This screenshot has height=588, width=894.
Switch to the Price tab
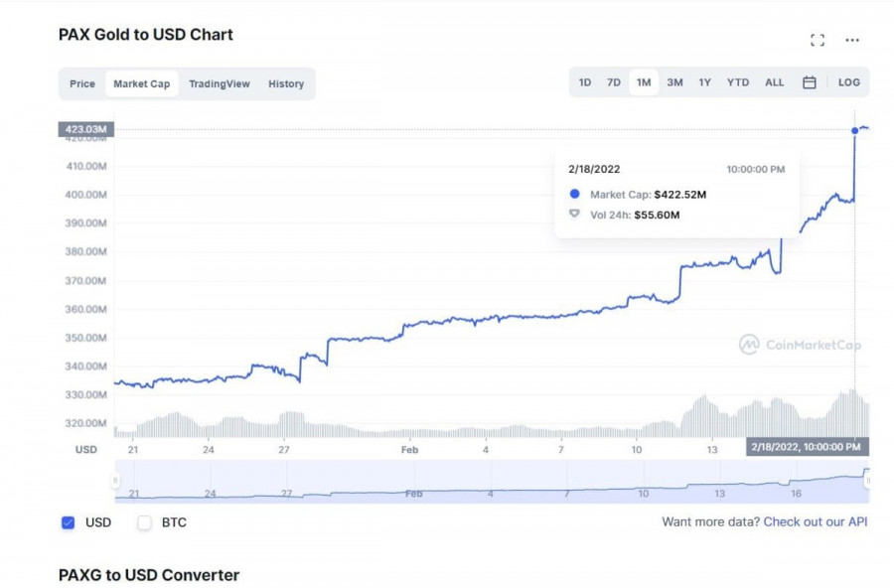tap(82, 84)
